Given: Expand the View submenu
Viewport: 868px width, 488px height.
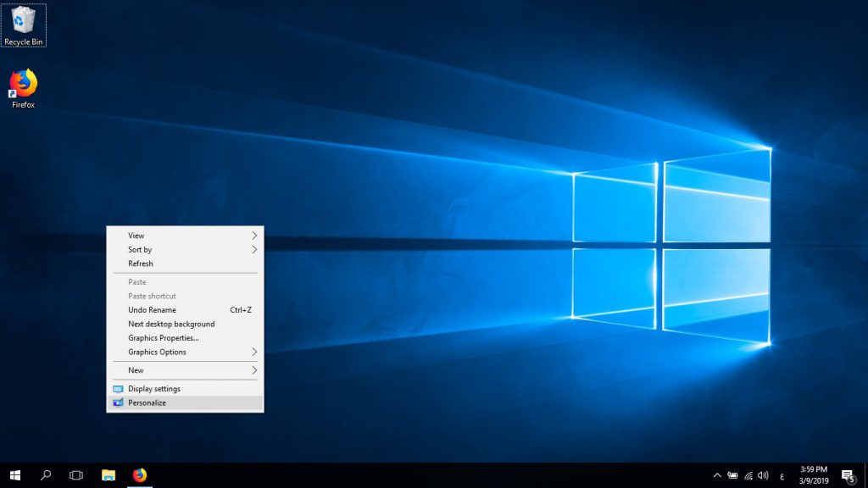Looking at the screenshot, I should tap(185, 236).
